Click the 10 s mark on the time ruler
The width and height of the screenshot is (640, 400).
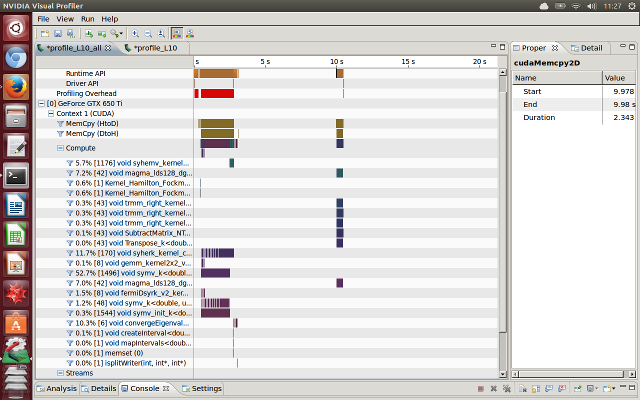(x=336, y=62)
